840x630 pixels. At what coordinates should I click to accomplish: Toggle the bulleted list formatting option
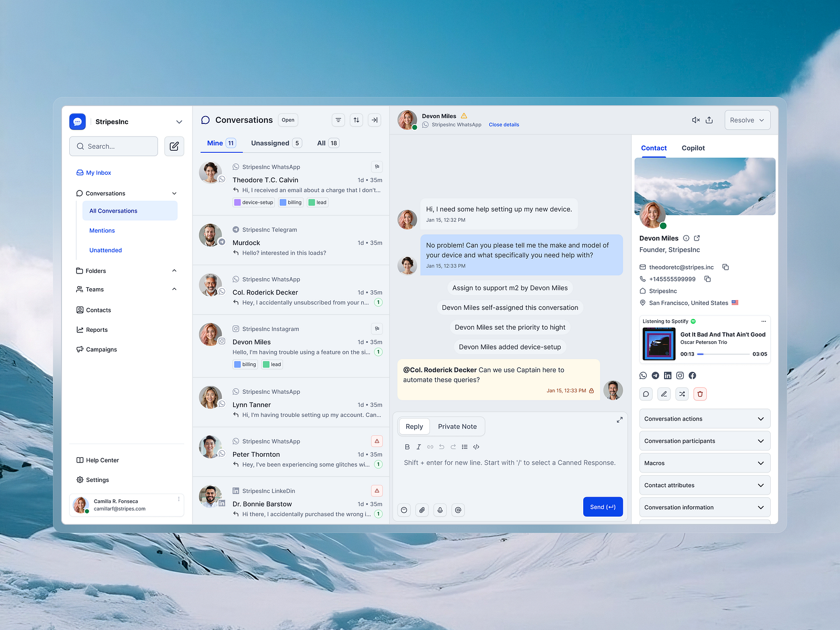(465, 447)
